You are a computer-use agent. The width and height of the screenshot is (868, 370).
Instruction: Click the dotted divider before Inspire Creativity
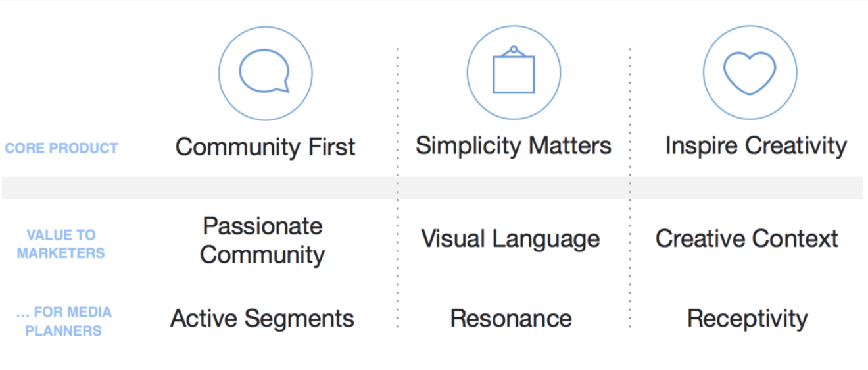630,188
